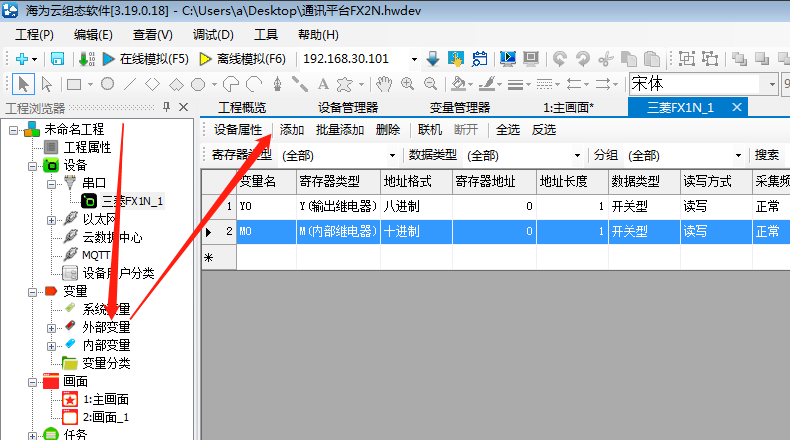Viewport: 790px width, 440px height.
Task: Select the hand pan tool
Action: (x=384, y=84)
